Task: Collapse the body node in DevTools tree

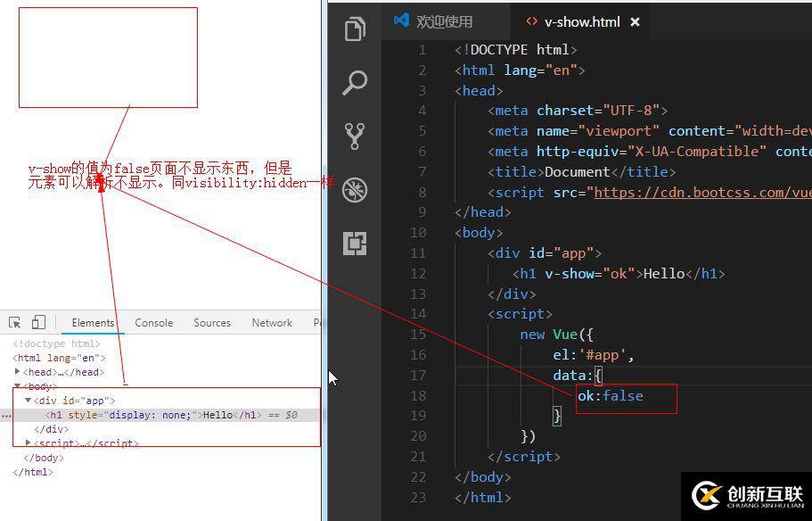Action: tap(18, 386)
